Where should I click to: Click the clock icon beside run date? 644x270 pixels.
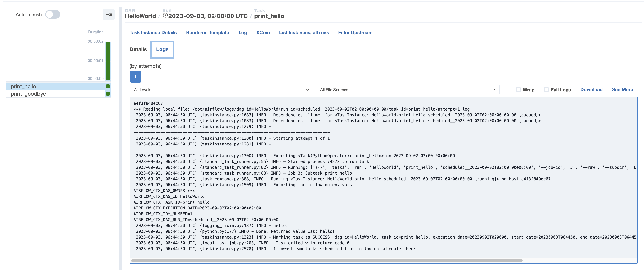(165, 16)
